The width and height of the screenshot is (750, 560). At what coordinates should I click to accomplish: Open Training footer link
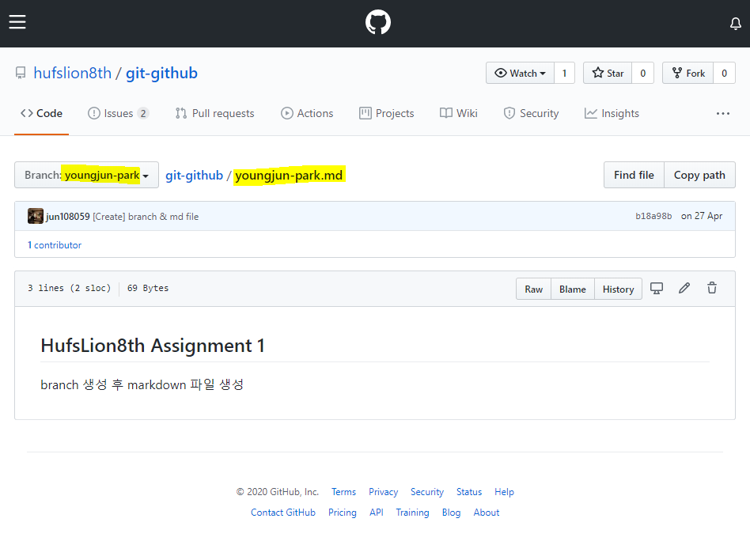click(412, 513)
